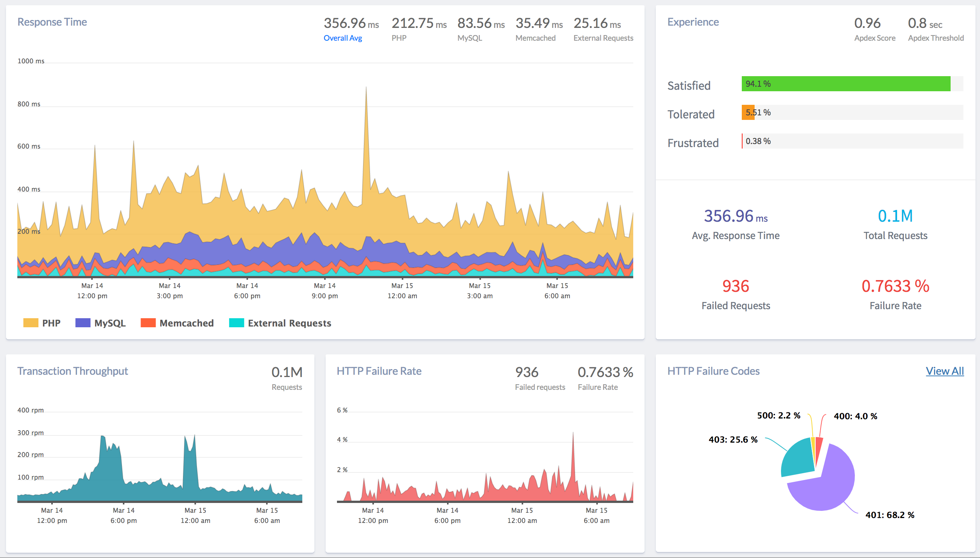Click Mar 14 6:00 pm label in HTTP Failure Rate
The height and width of the screenshot is (558, 980).
click(447, 515)
